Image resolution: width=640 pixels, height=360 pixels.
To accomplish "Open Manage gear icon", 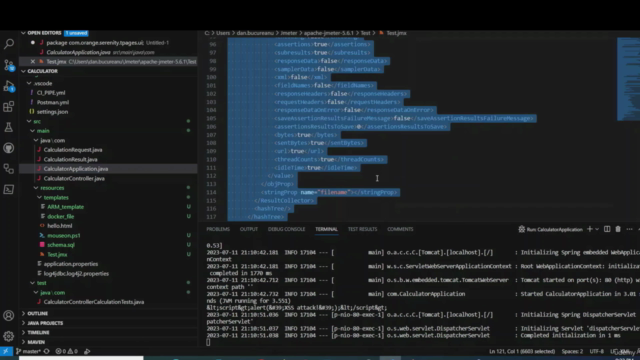I will point(9,336).
